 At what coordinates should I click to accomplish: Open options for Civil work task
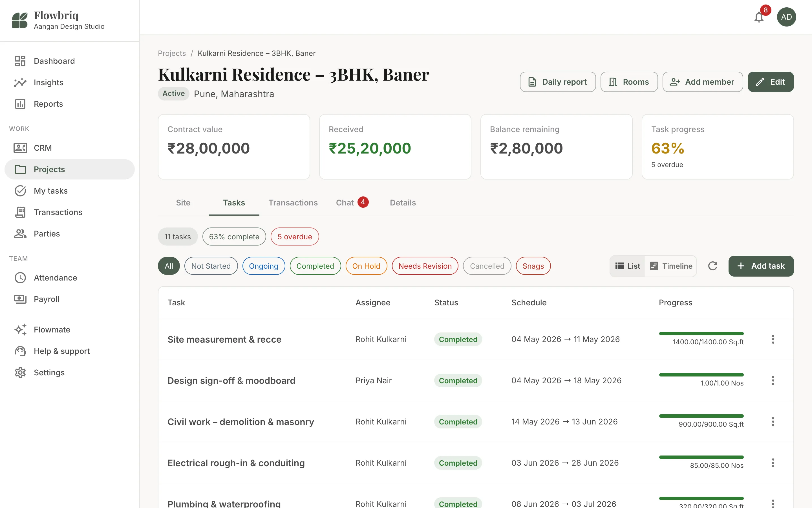[x=773, y=422]
